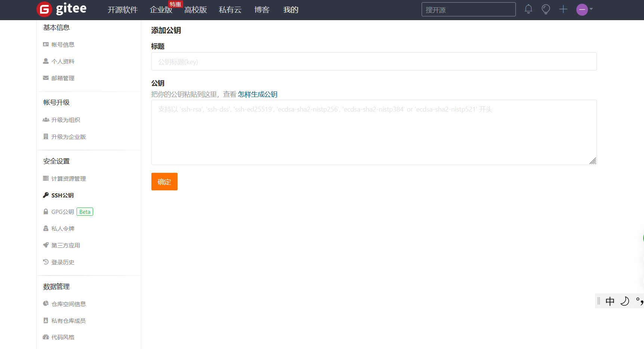Open 我的 in top navigation
This screenshot has width=644, height=349.
pos(291,10)
